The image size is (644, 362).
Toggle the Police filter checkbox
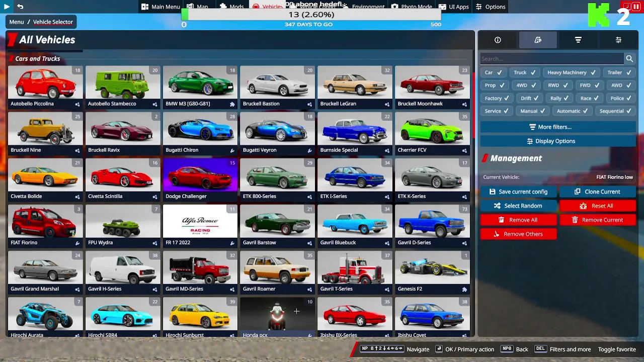point(621,98)
